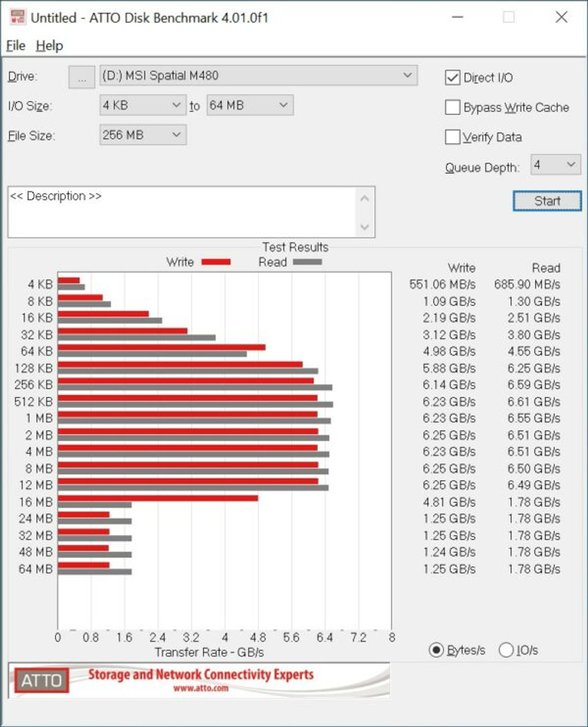Image resolution: width=588 pixels, height=727 pixels.
Task: Click the 16 MB write value 4.81 GB/s
Action: pyautogui.click(x=449, y=502)
